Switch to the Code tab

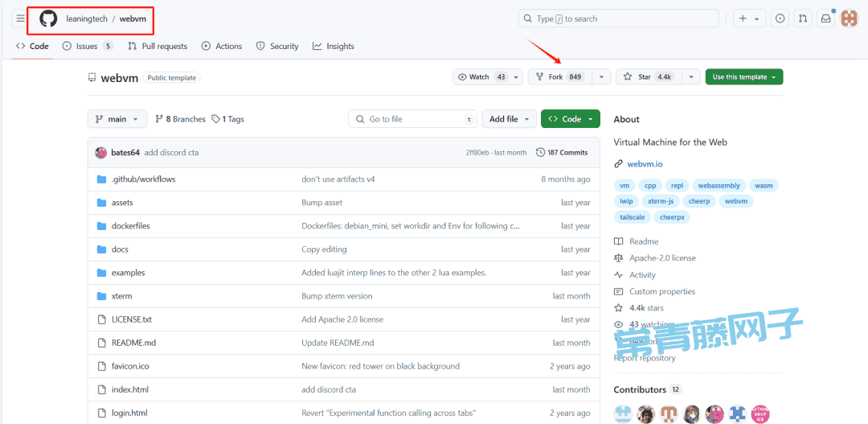32,46
